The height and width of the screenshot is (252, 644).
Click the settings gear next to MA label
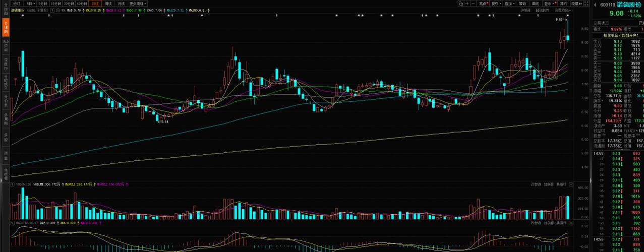(x=57, y=10)
